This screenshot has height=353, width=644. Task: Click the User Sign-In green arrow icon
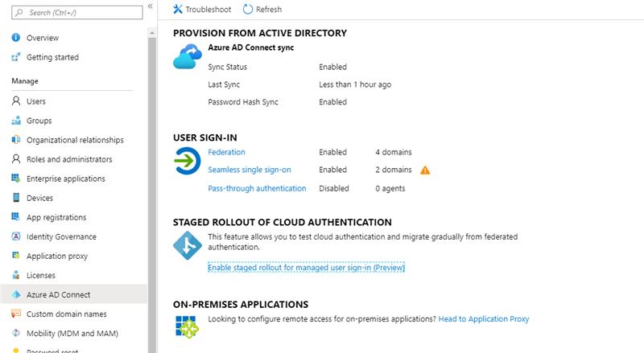pos(187,162)
